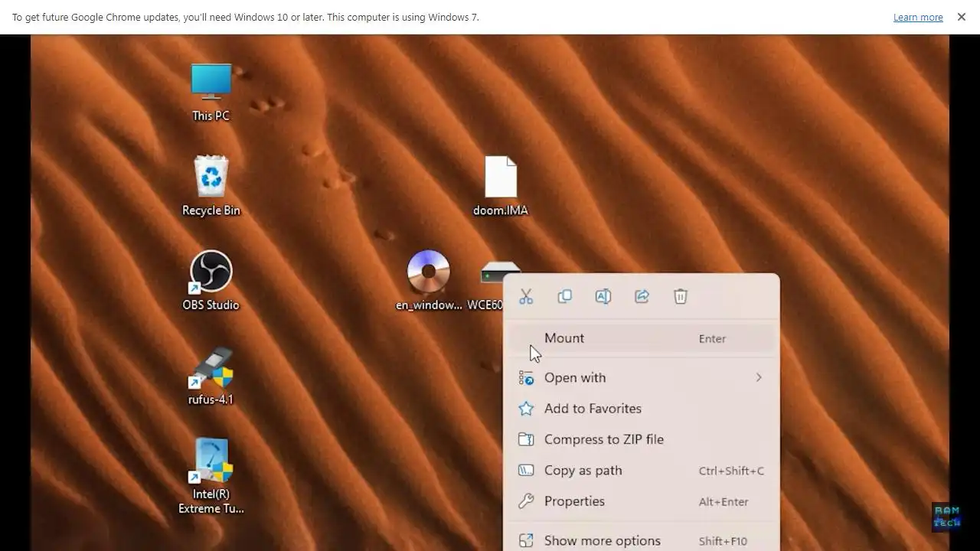Click the doom.IMA file name label
The height and width of the screenshot is (551, 980).
(501, 210)
